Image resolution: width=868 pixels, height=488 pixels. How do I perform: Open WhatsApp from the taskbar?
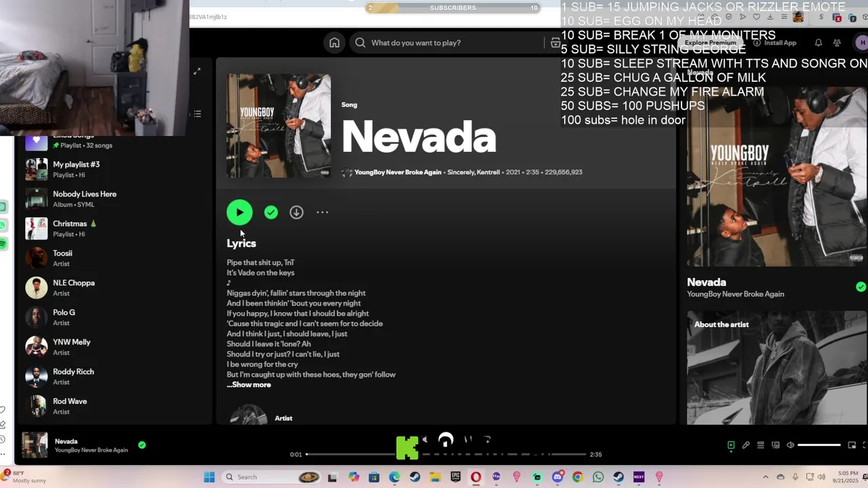(x=598, y=477)
